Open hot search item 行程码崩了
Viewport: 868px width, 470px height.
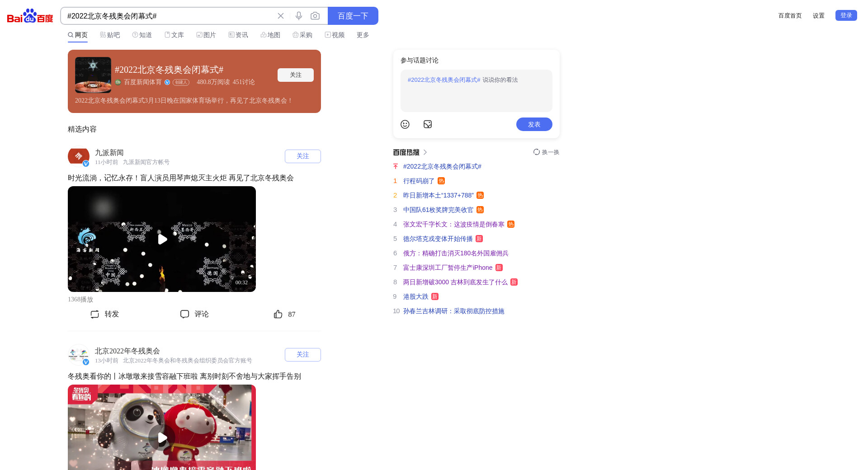click(x=419, y=181)
